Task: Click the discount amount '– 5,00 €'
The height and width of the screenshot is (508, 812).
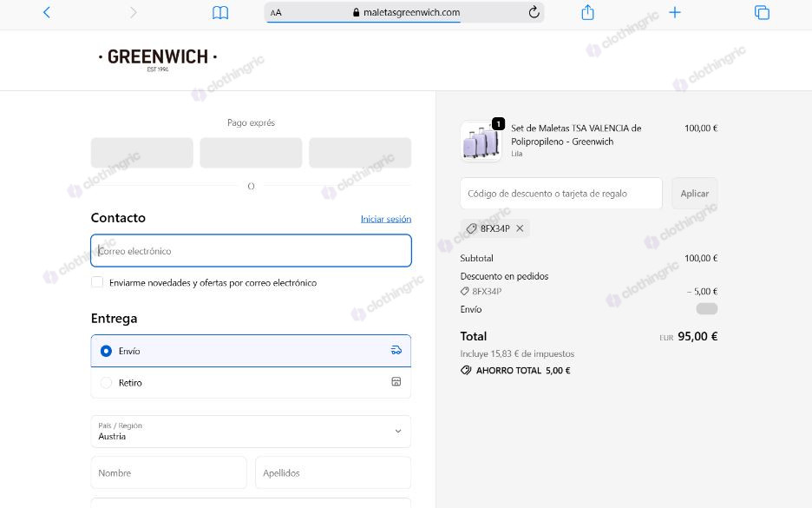Action: 702,291
